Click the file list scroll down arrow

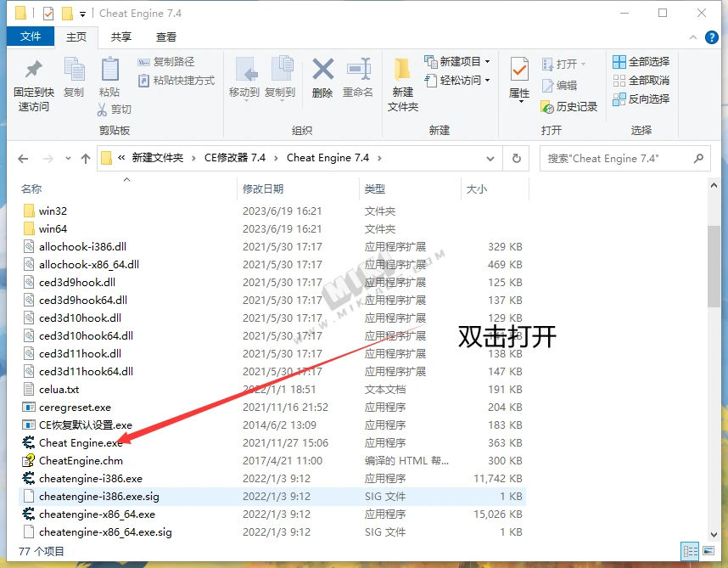(x=714, y=535)
